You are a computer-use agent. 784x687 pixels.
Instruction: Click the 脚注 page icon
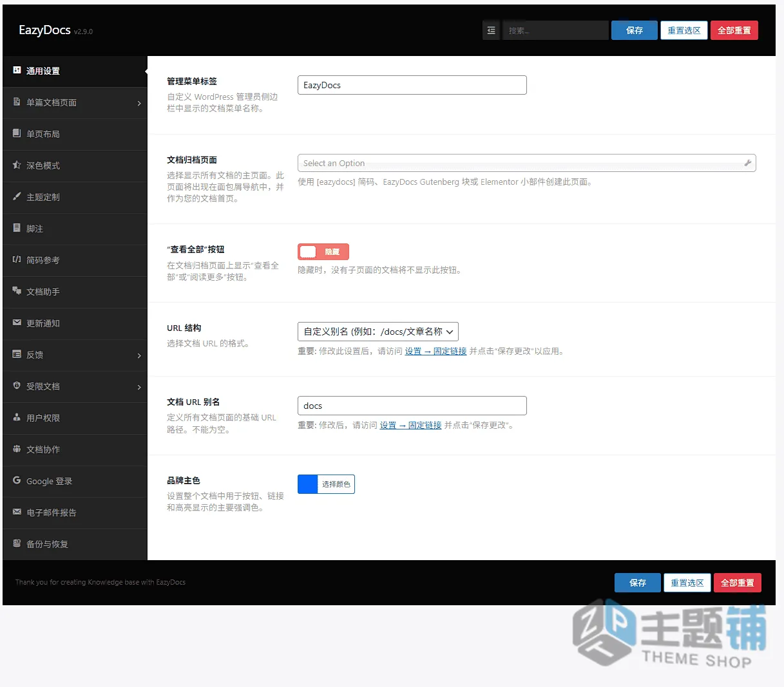click(x=17, y=228)
